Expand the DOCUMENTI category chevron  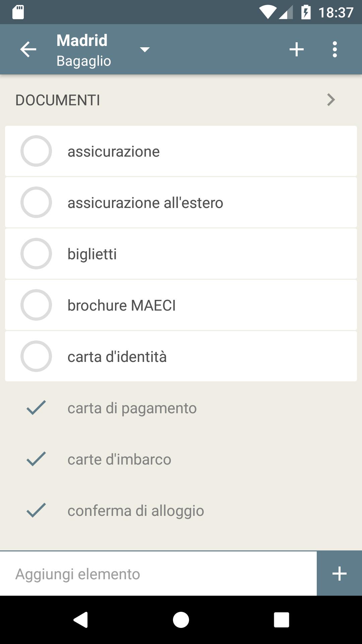[331, 100]
